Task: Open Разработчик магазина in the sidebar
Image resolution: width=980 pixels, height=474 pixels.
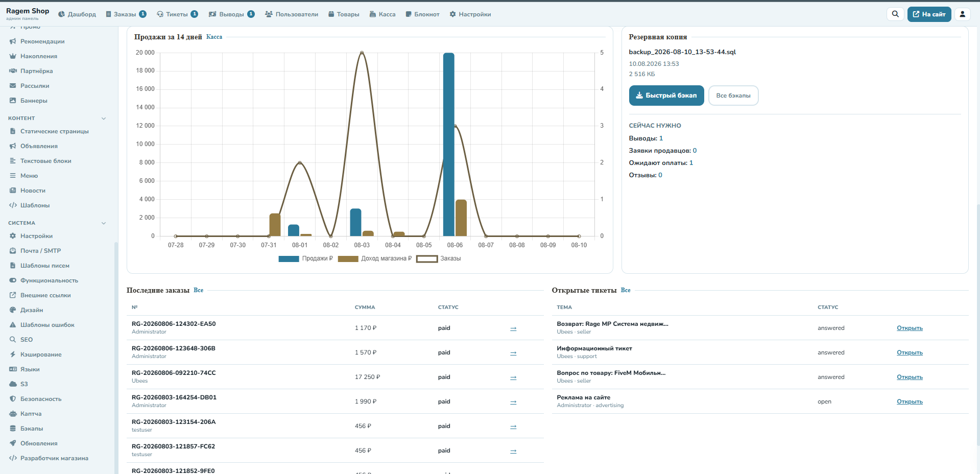Action: tap(54, 458)
